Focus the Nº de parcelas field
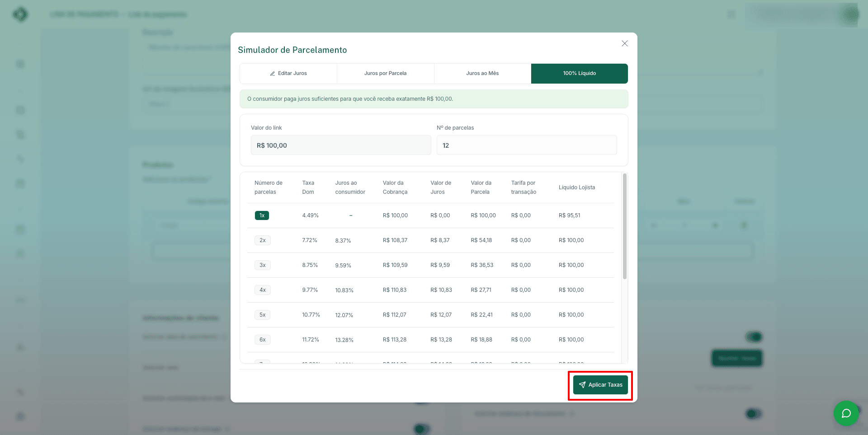The image size is (868, 435). 526,145
